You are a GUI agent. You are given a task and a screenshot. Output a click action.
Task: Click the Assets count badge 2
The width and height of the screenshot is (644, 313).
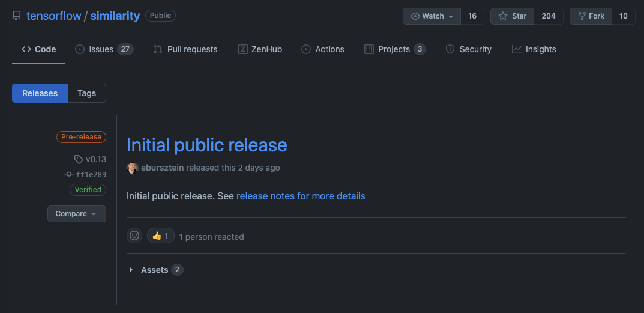click(177, 270)
